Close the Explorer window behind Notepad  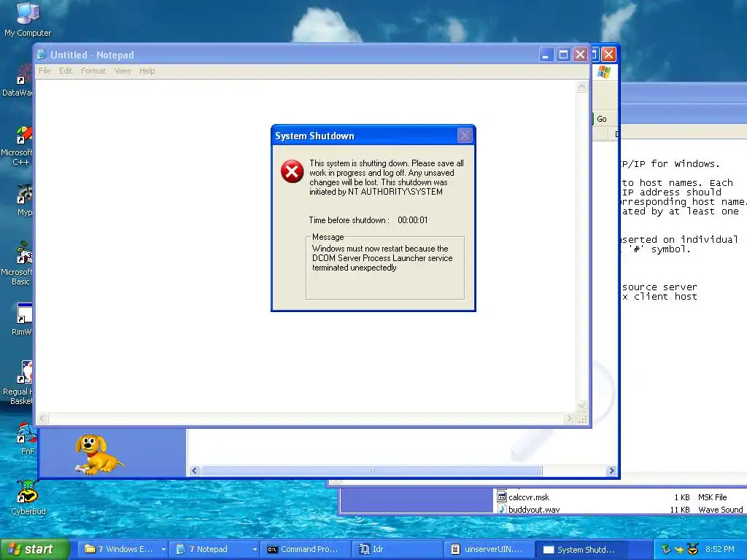click(x=609, y=55)
